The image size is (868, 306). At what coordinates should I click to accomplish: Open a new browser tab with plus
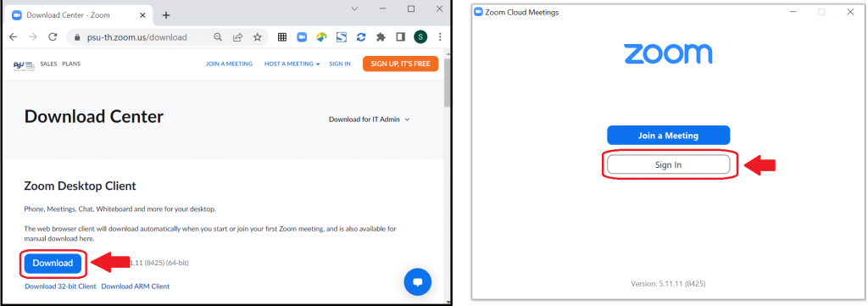click(x=165, y=15)
